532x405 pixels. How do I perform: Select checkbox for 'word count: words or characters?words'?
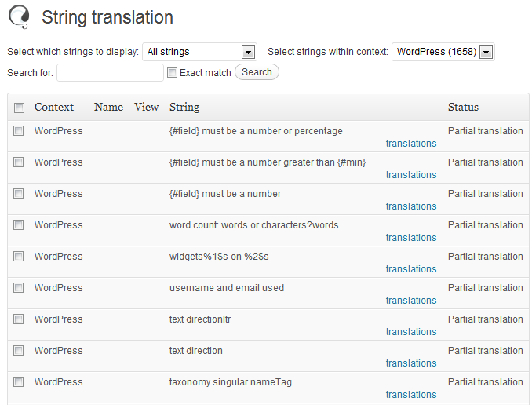(x=18, y=224)
